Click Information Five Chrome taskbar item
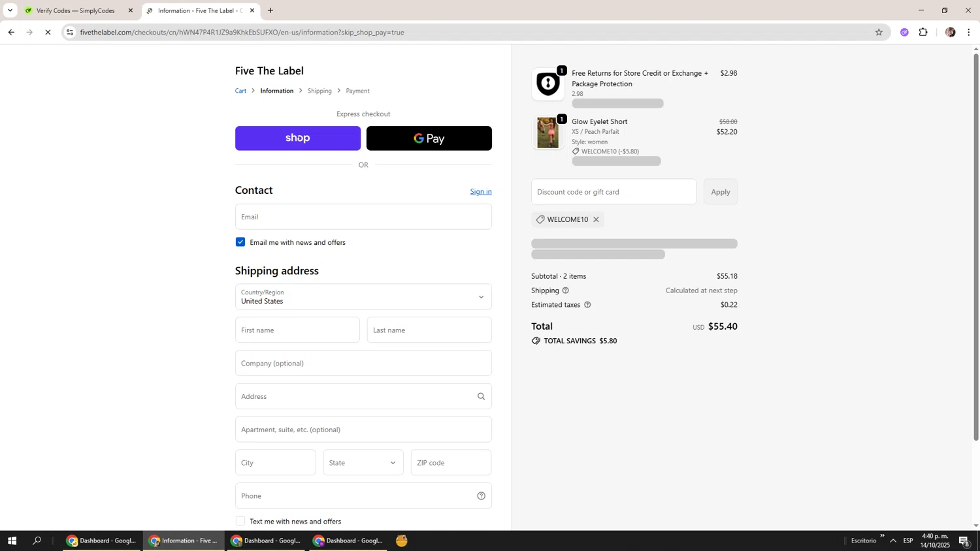The height and width of the screenshot is (551, 980). coord(184,541)
